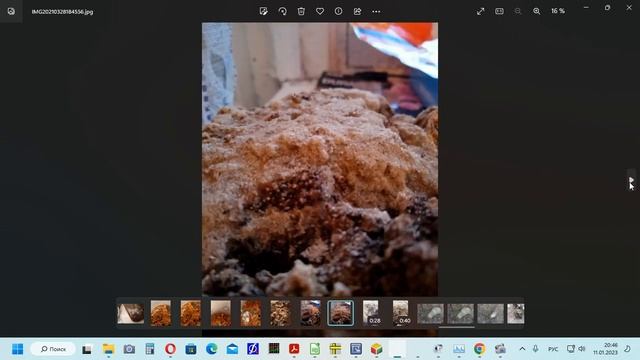Screen dimensions: 640x360
Task: Minimize the Photos window
Action: 586,8
